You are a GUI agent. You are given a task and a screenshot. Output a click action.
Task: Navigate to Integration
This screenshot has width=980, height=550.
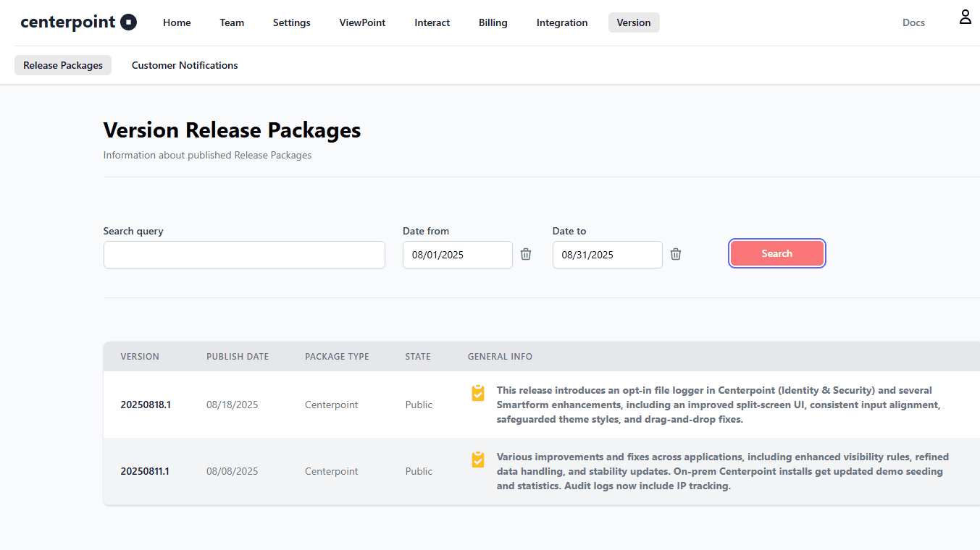click(562, 22)
